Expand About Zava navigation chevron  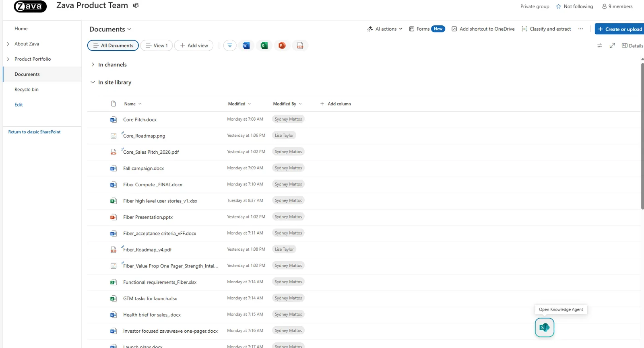click(8, 44)
